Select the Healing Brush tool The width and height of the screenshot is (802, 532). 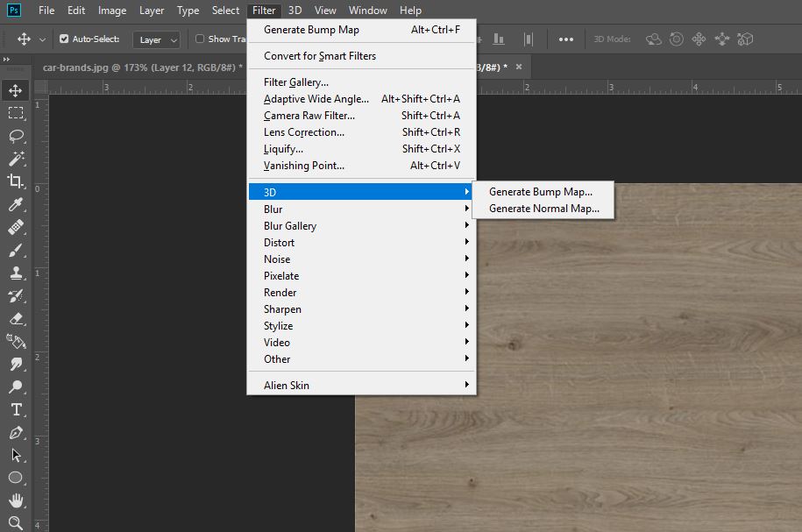tap(16, 227)
